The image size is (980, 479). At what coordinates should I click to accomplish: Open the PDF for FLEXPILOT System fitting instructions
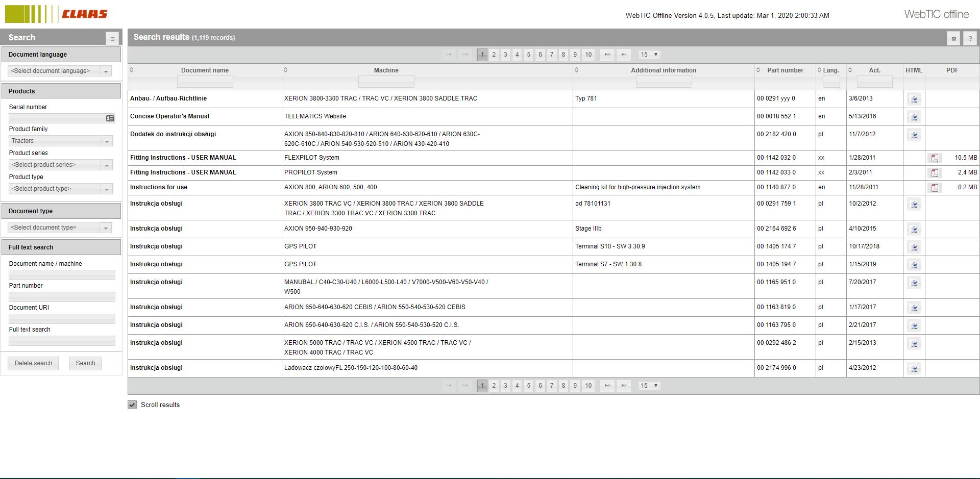pos(936,158)
